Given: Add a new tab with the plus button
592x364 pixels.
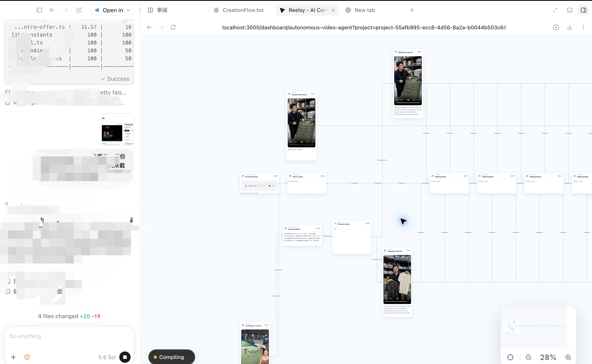Looking at the screenshot, I should [412, 10].
